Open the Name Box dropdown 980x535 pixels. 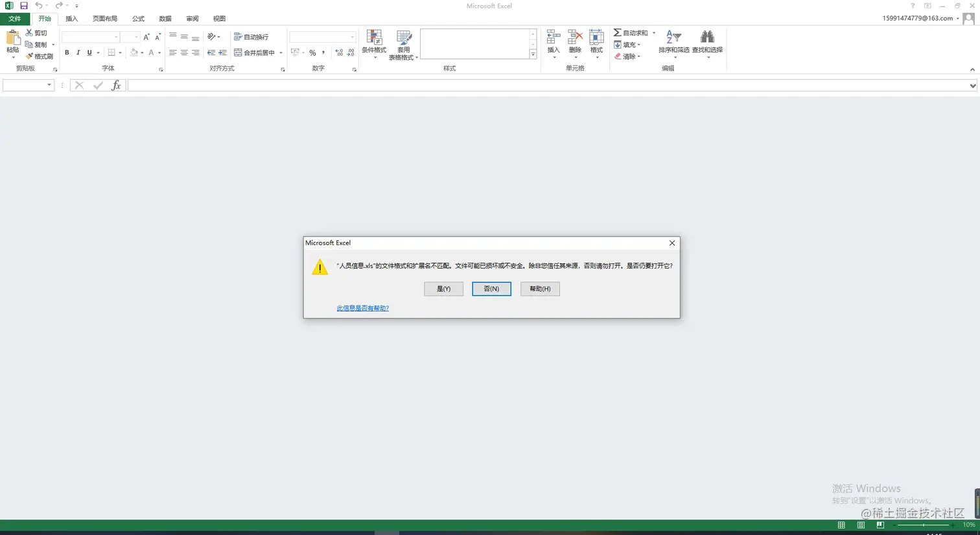[x=49, y=85]
